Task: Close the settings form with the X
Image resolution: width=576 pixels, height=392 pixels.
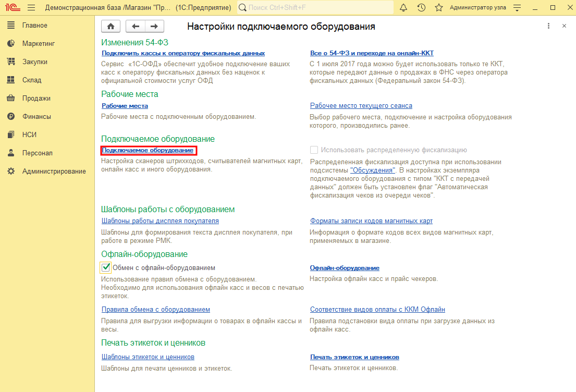Action: [x=564, y=26]
